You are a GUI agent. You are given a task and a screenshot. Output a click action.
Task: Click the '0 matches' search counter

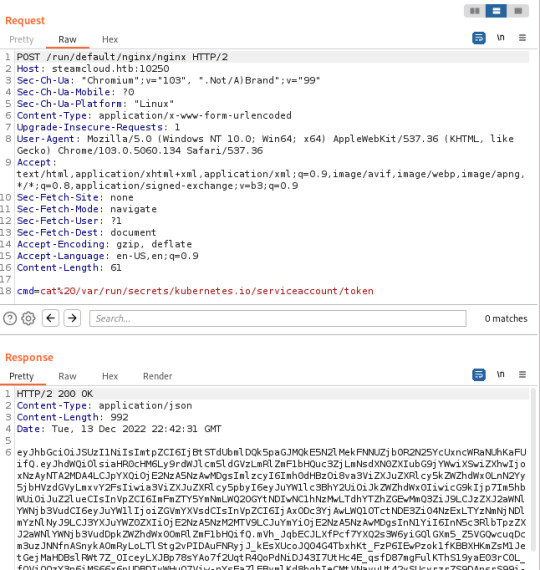point(506,318)
